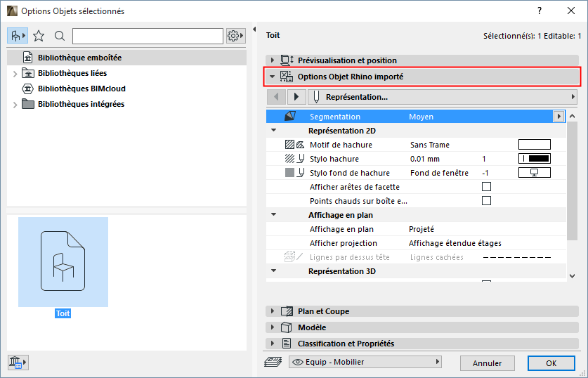Image resolution: width=588 pixels, height=378 pixels.
Task: Click scrollbar up arrow in parameter list
Action: [573, 116]
